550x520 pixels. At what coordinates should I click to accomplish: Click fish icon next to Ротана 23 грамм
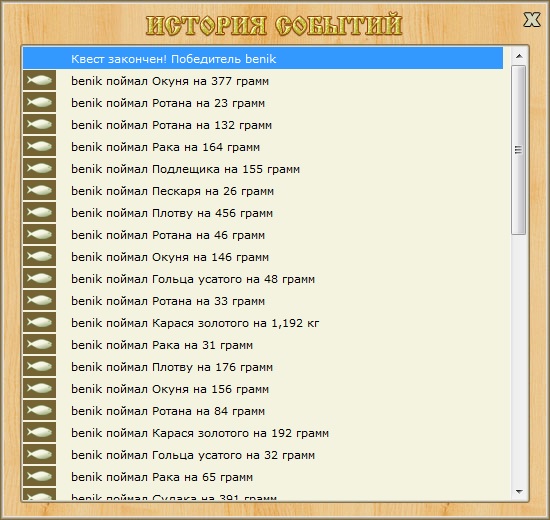coord(39,102)
